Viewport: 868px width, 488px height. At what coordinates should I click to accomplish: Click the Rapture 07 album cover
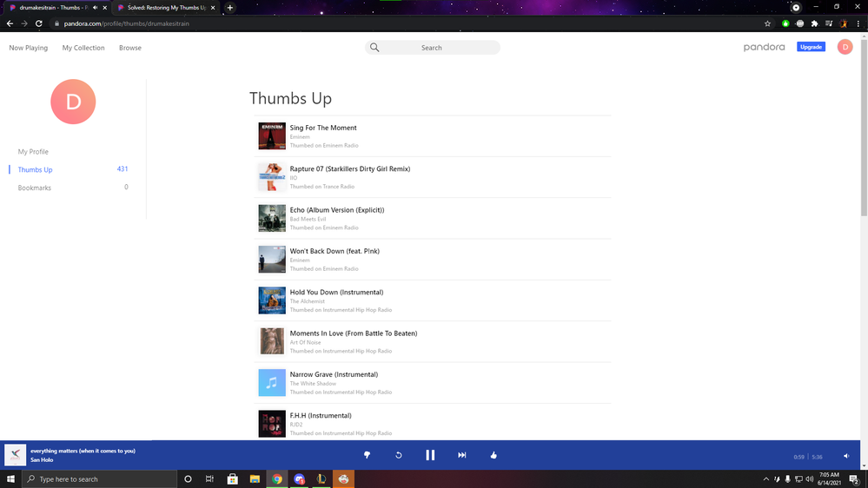click(272, 177)
